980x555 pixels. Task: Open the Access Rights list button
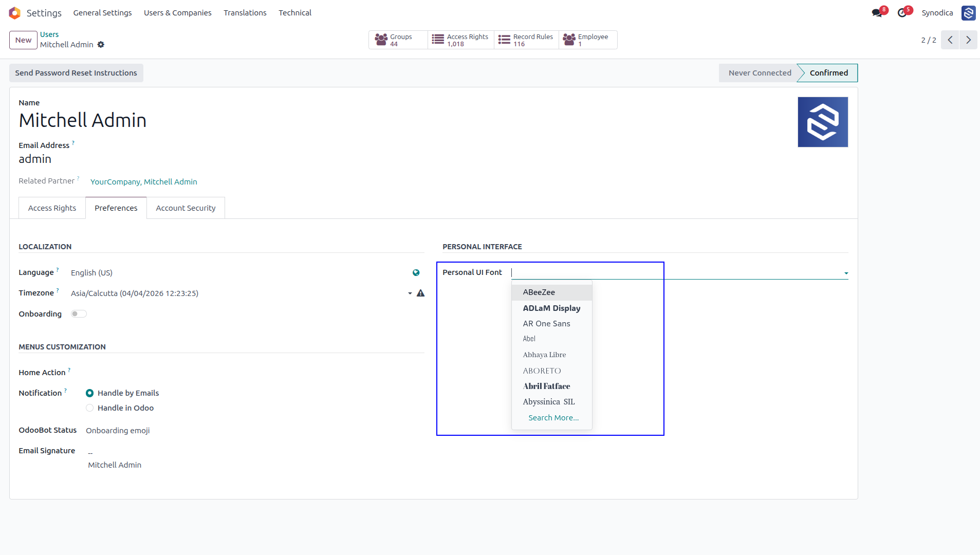click(x=460, y=40)
